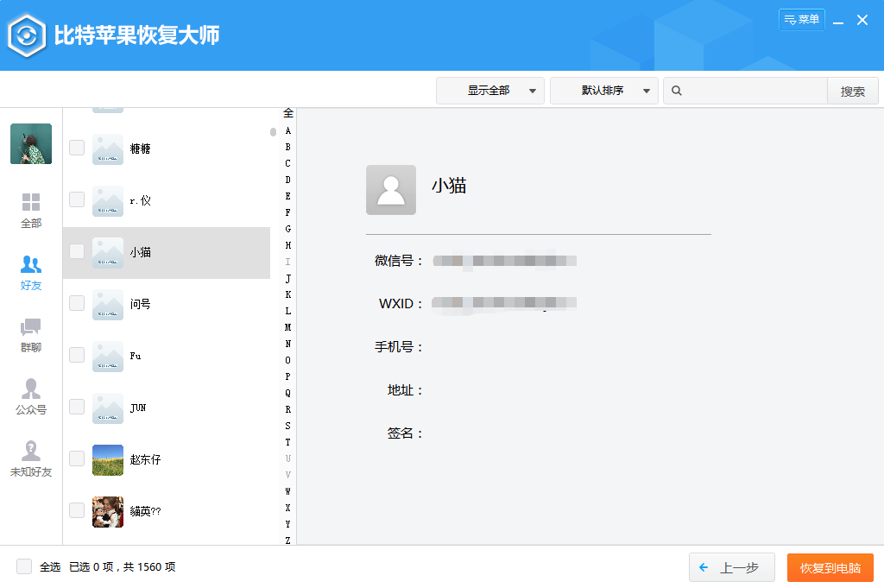Jump to letter B in index
This screenshot has width=884, height=588.
coord(288,147)
